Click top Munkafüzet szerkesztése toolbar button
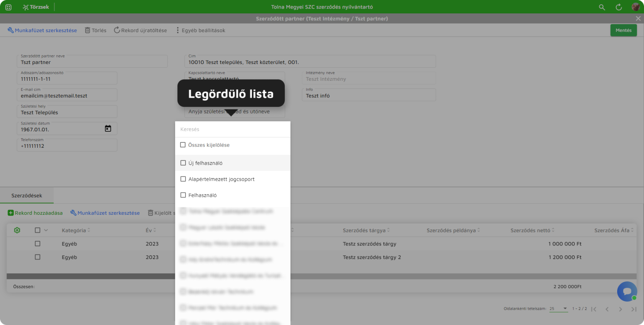644x325 pixels. (42, 30)
